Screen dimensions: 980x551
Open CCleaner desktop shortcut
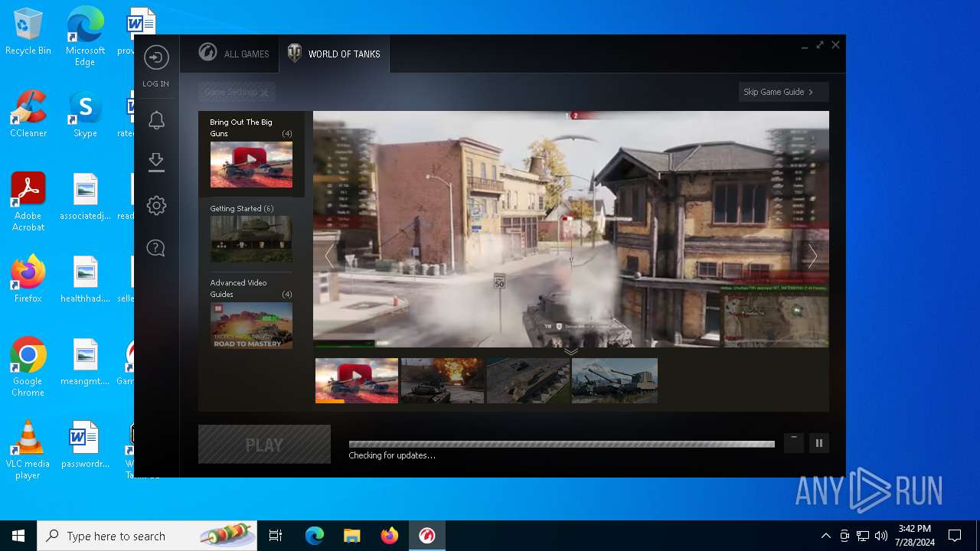[28, 114]
